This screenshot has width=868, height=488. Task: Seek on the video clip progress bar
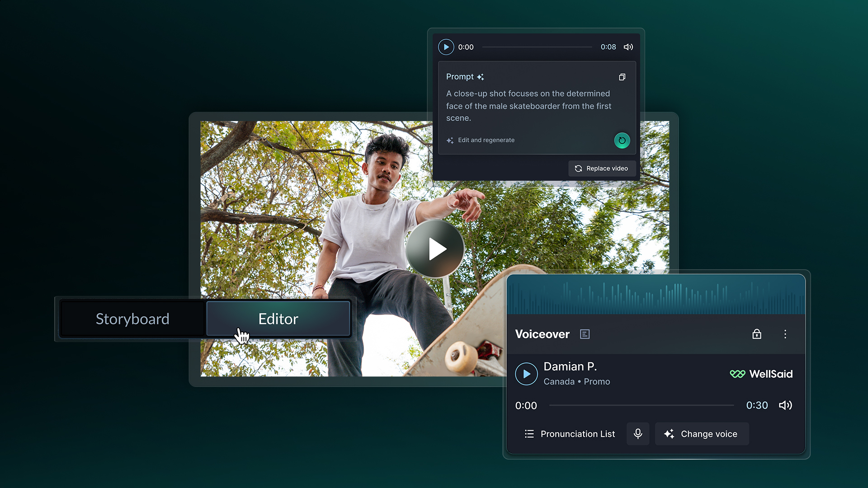(537, 47)
